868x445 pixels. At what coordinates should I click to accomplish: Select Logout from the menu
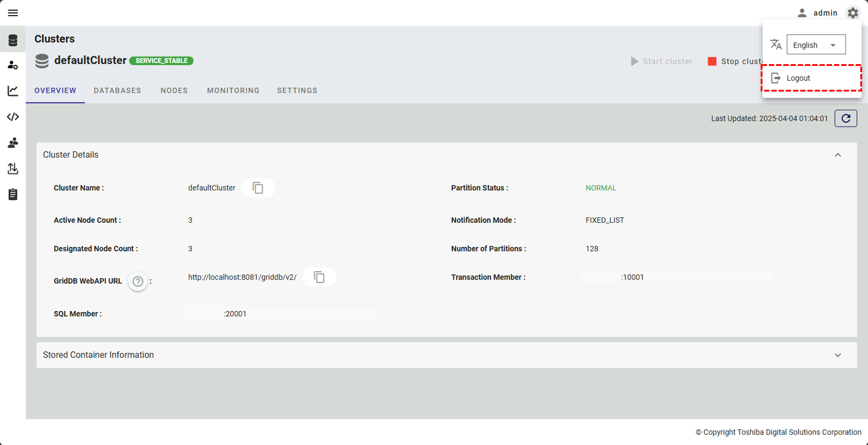(798, 78)
